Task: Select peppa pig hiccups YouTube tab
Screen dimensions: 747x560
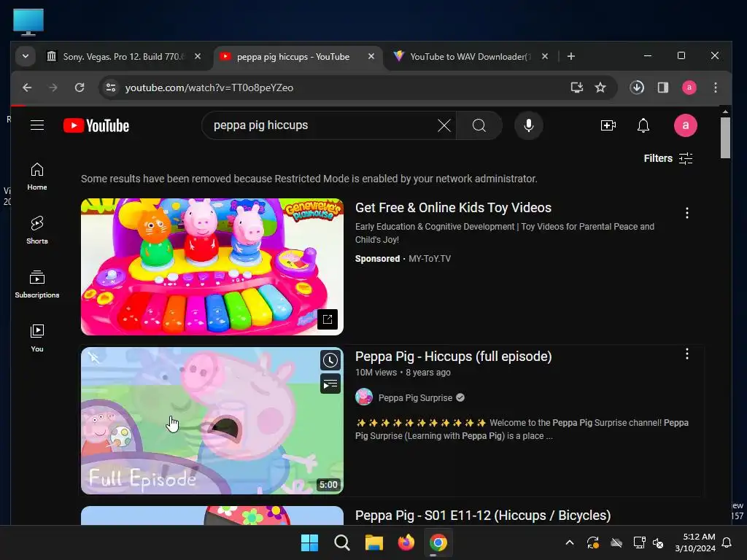Action: tap(293, 57)
